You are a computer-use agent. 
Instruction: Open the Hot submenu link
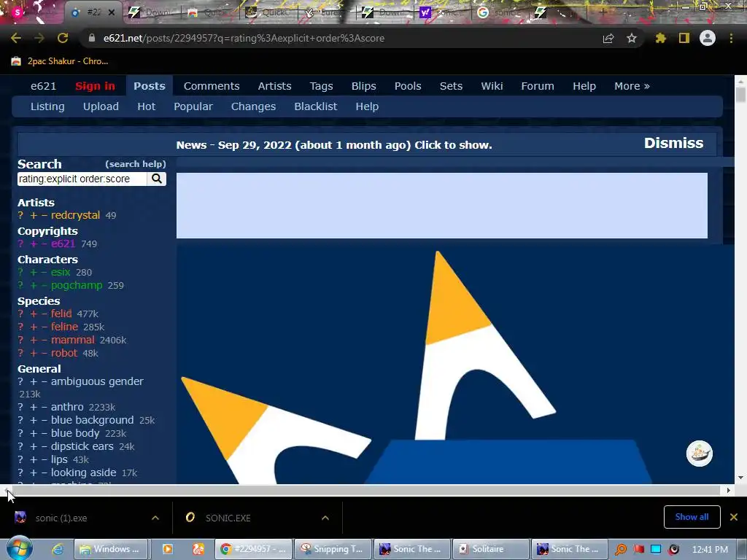pyautogui.click(x=146, y=106)
